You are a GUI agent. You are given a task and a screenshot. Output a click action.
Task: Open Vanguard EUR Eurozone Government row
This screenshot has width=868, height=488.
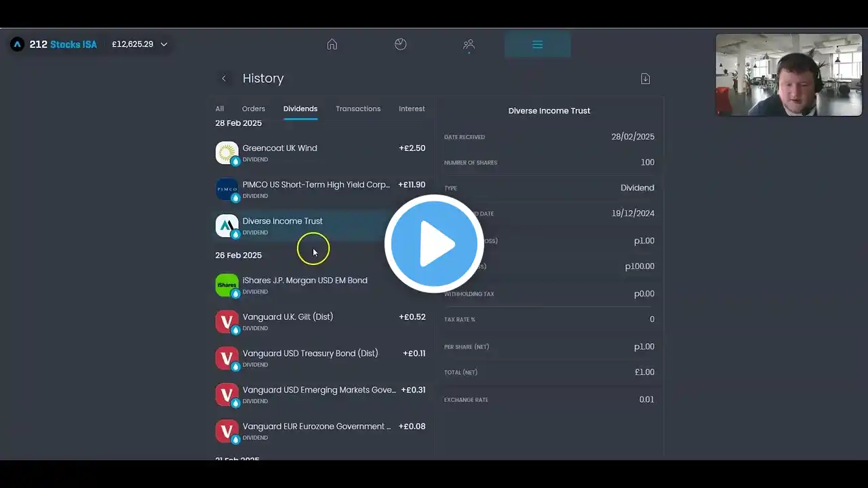[x=321, y=432]
